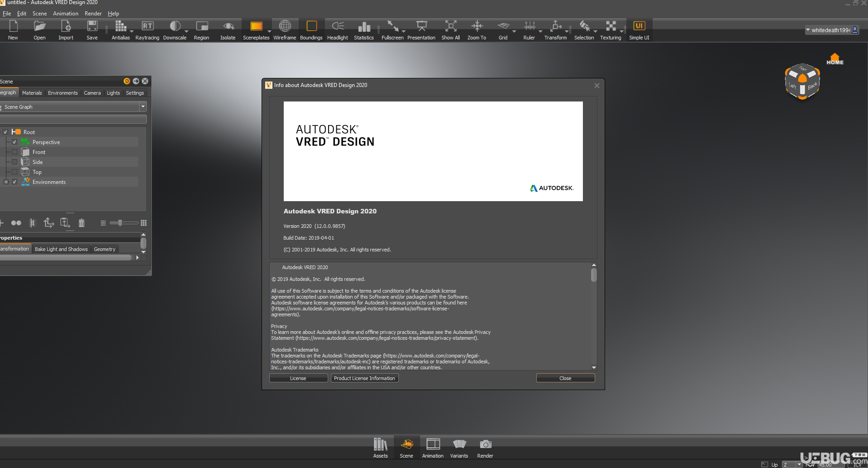Toggle Antialias in the toolbar

click(120, 30)
